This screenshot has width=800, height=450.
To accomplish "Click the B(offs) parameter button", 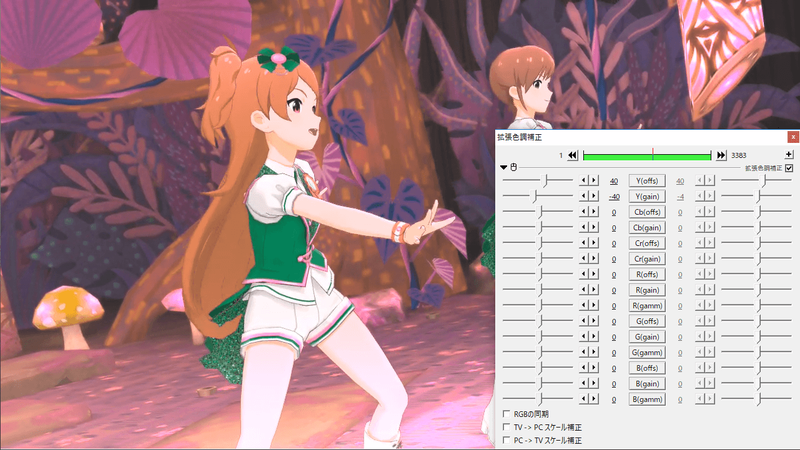I will click(647, 368).
